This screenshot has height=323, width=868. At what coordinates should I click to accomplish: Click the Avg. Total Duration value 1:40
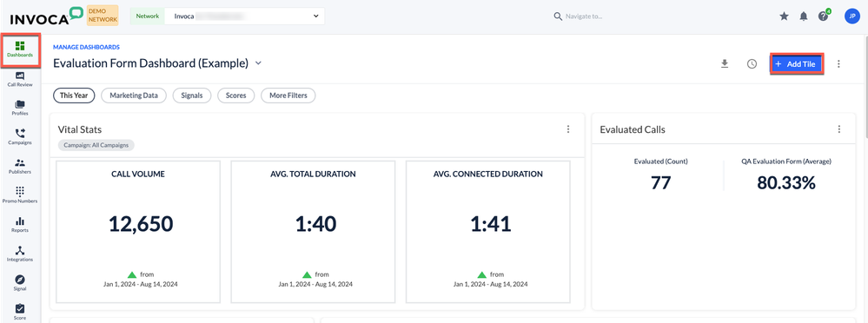315,224
